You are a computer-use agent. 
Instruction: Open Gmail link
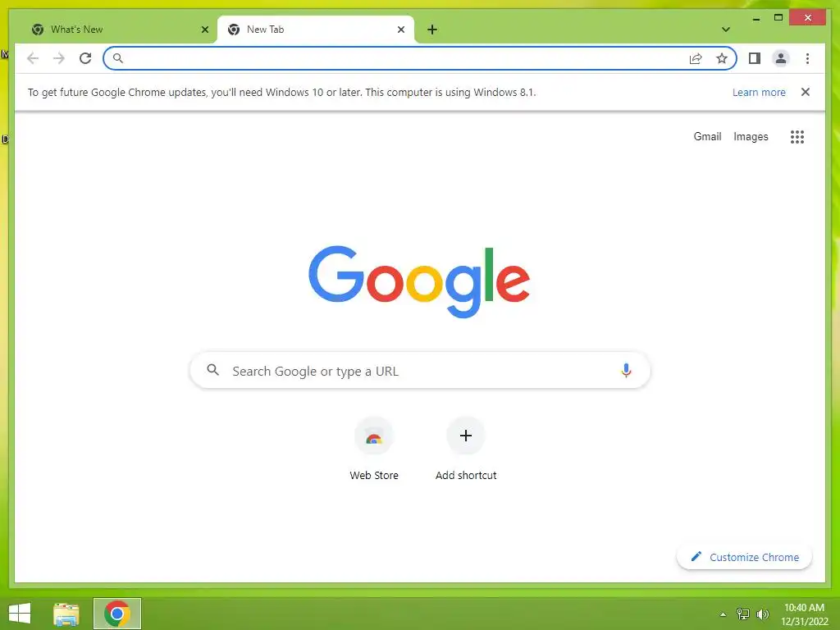[x=707, y=137]
